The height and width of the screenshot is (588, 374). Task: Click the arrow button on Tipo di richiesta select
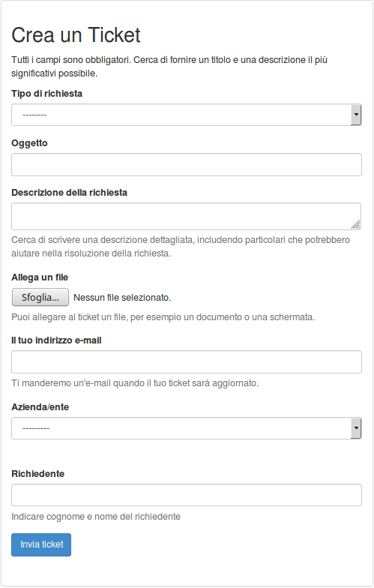click(x=356, y=115)
